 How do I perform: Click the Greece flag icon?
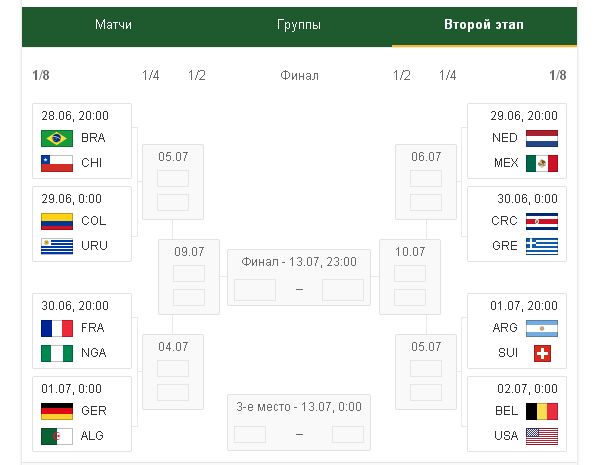pos(541,246)
